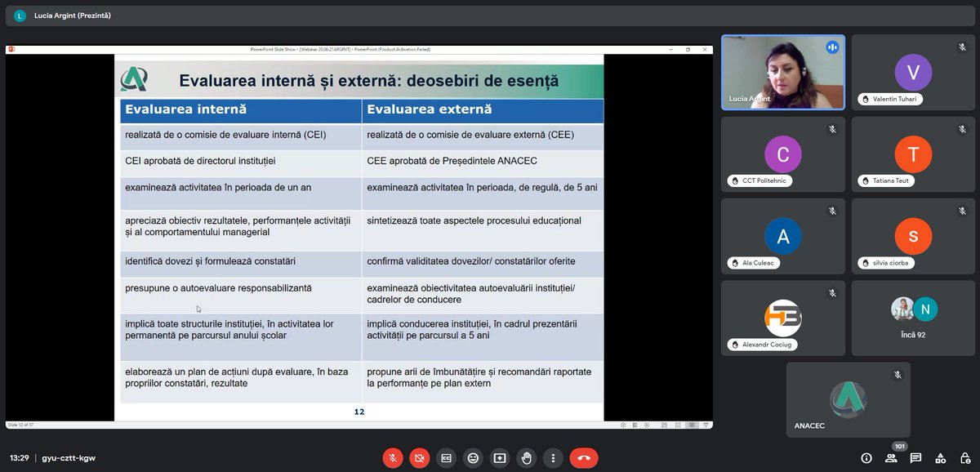
Task: Open meeting details info icon
Action: (866, 458)
